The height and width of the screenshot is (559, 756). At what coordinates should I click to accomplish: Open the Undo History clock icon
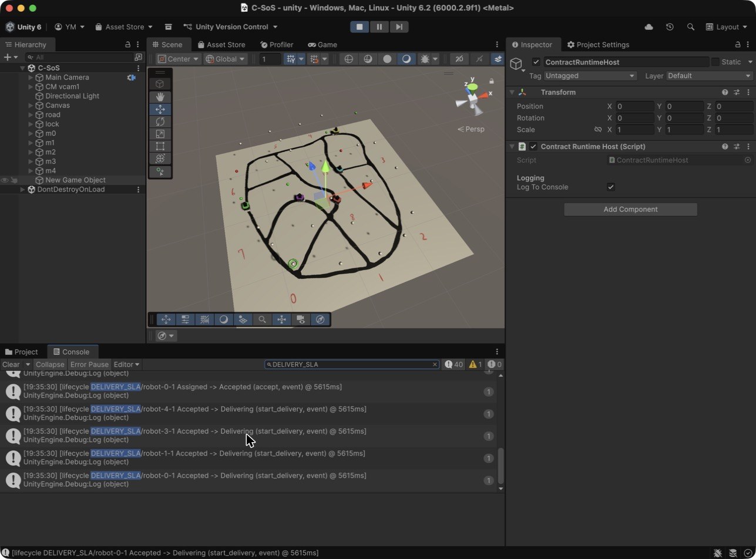pos(670,27)
